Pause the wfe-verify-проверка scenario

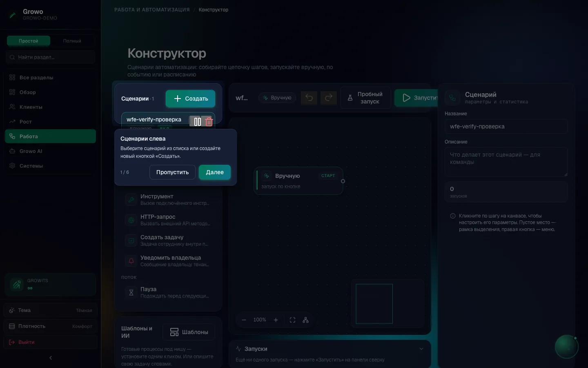tap(198, 121)
